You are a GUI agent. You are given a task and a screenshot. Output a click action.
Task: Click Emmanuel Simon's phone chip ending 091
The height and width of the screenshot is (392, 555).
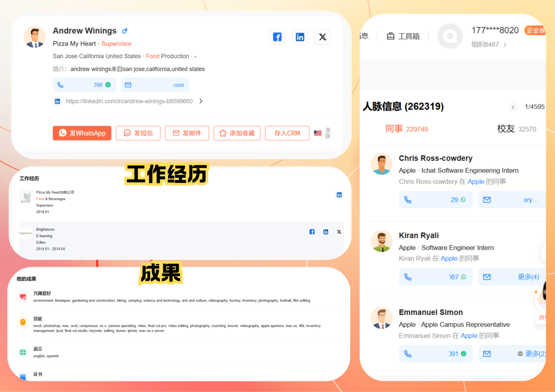coord(436,354)
